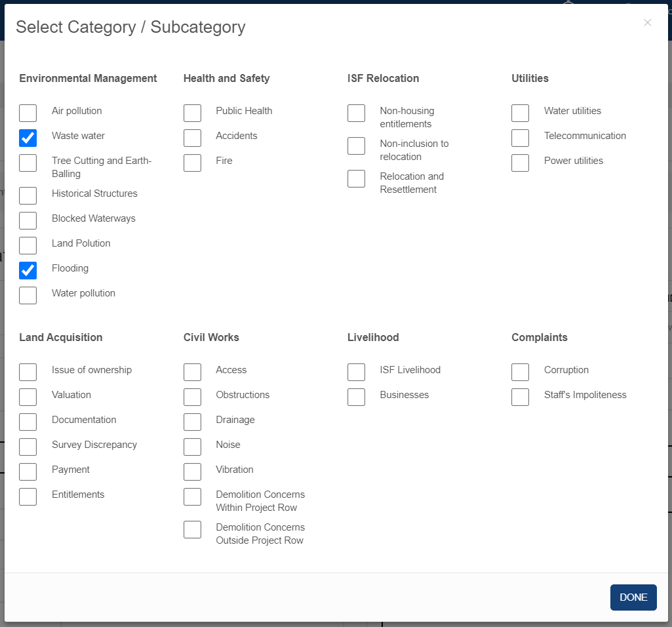Close the category dialog with X
This screenshot has height=627, width=672.
coord(647,23)
